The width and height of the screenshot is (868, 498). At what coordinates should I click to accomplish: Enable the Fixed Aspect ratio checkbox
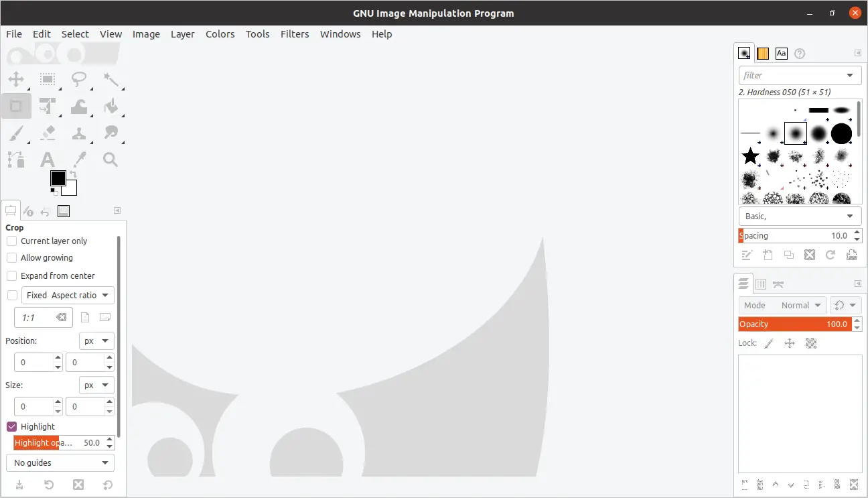pyautogui.click(x=11, y=295)
